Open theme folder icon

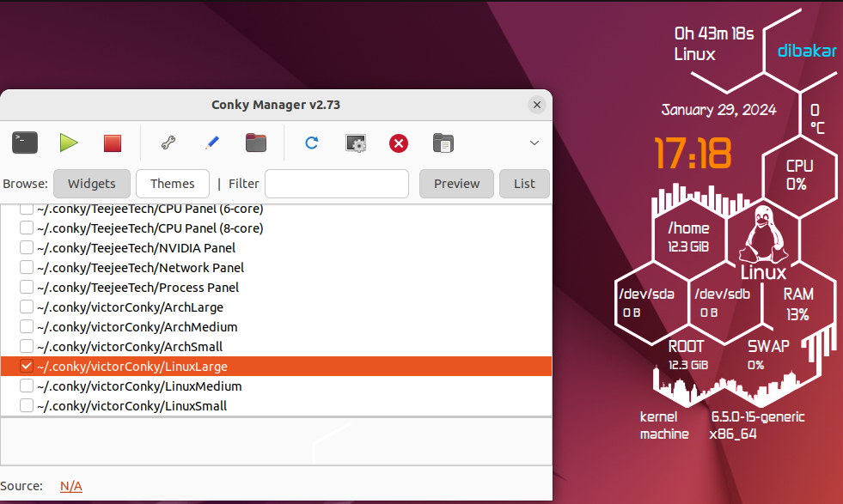point(256,143)
